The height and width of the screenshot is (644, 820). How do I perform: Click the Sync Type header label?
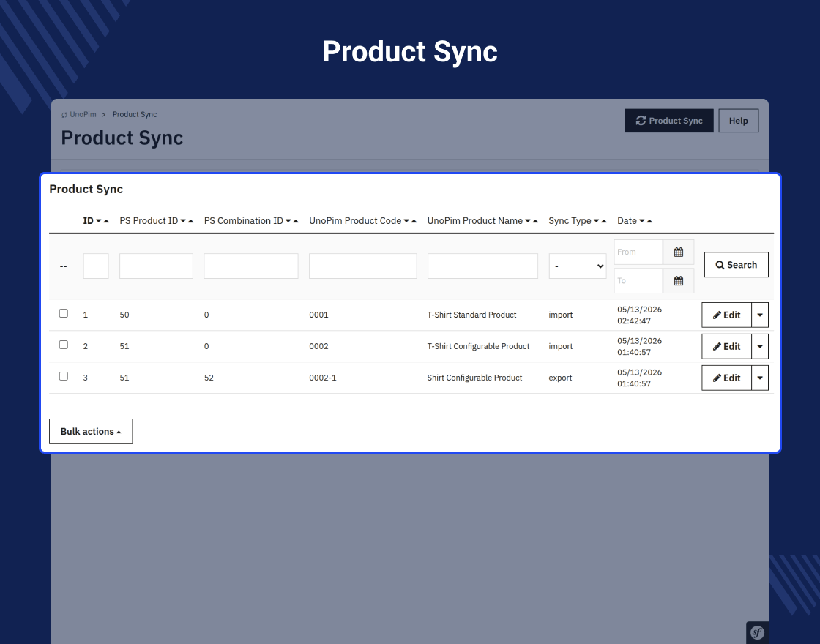click(570, 221)
